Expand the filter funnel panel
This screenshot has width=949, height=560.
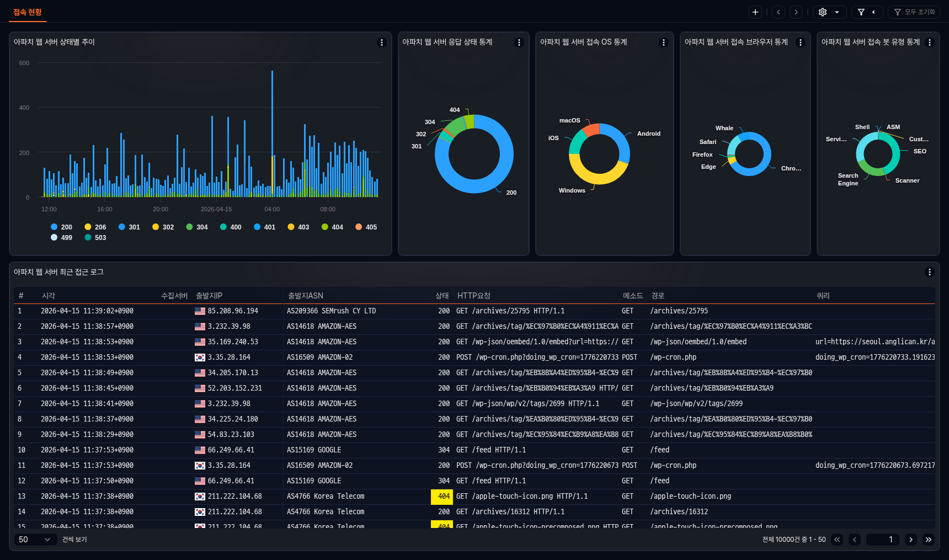click(x=866, y=12)
